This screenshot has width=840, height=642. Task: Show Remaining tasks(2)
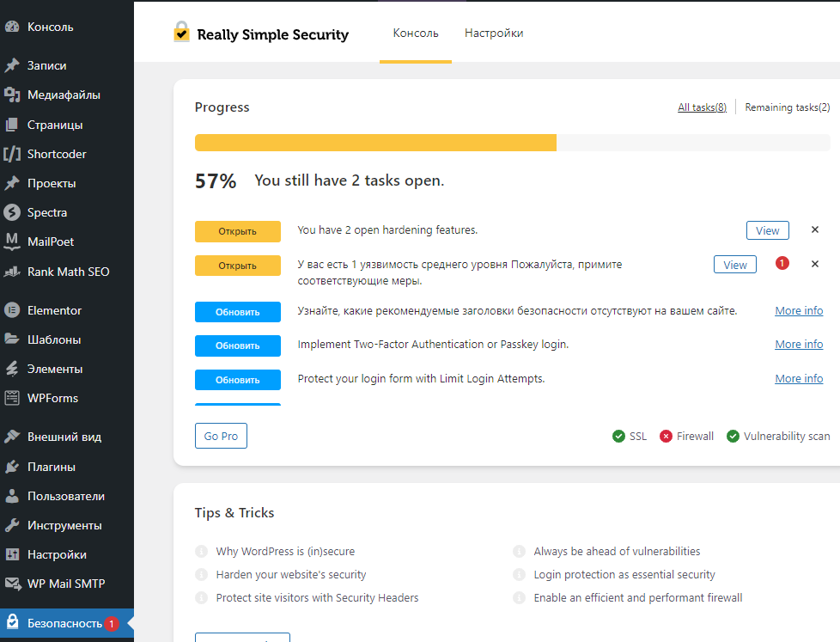787,107
